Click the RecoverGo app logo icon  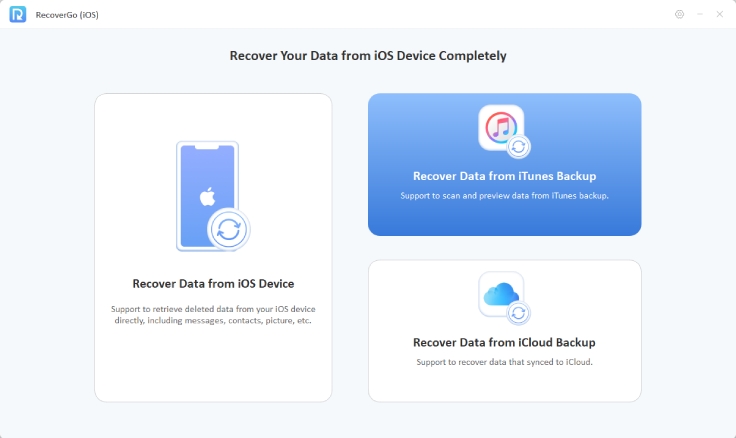point(18,15)
